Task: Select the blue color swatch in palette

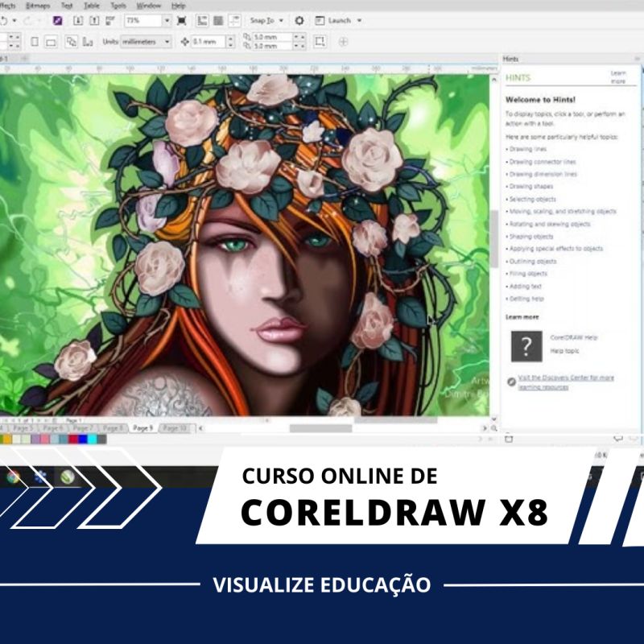Action: [83, 439]
